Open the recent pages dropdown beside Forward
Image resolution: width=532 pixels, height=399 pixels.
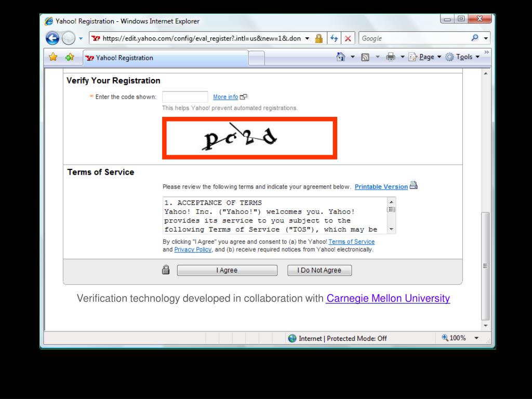click(81, 38)
